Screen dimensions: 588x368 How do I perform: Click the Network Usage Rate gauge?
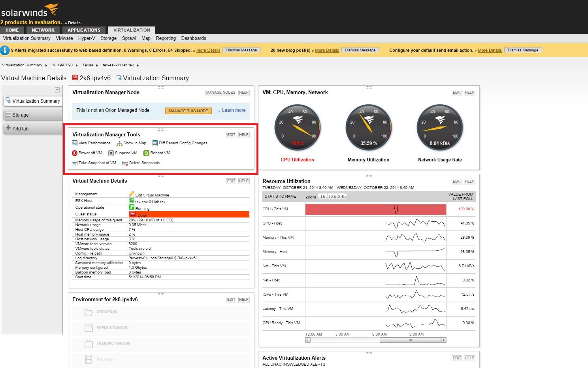440,128
